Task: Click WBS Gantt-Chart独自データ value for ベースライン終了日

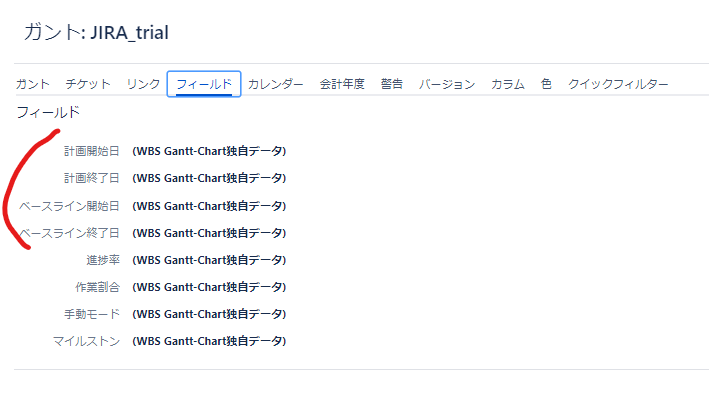Action: coord(209,233)
